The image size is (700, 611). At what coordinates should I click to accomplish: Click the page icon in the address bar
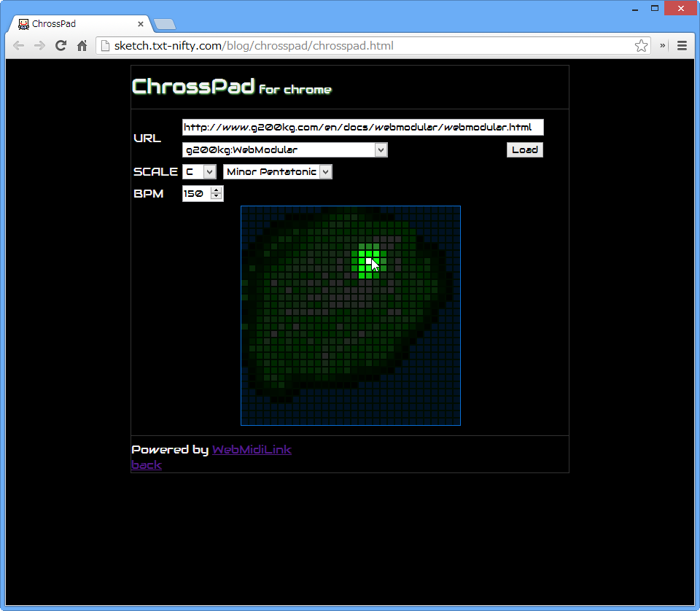(105, 45)
